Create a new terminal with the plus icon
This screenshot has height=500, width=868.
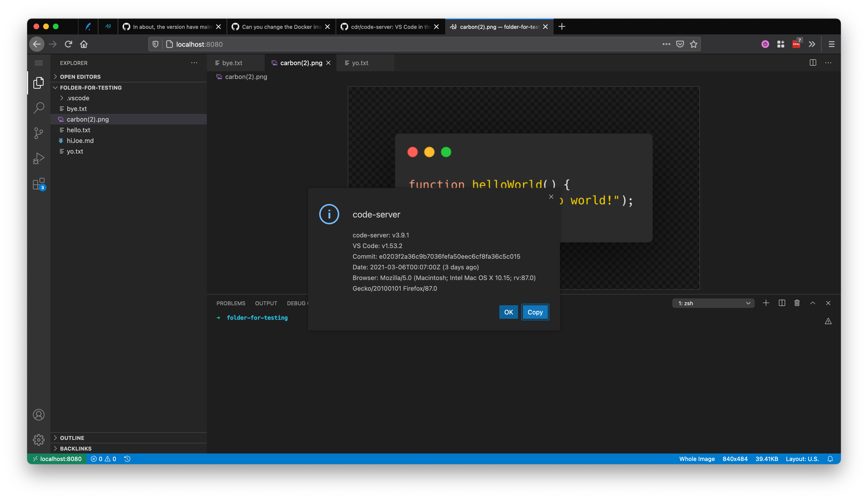pos(766,303)
